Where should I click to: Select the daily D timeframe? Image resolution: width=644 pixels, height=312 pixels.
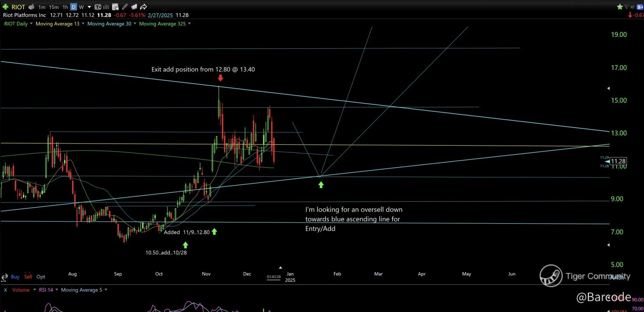coord(74,7)
